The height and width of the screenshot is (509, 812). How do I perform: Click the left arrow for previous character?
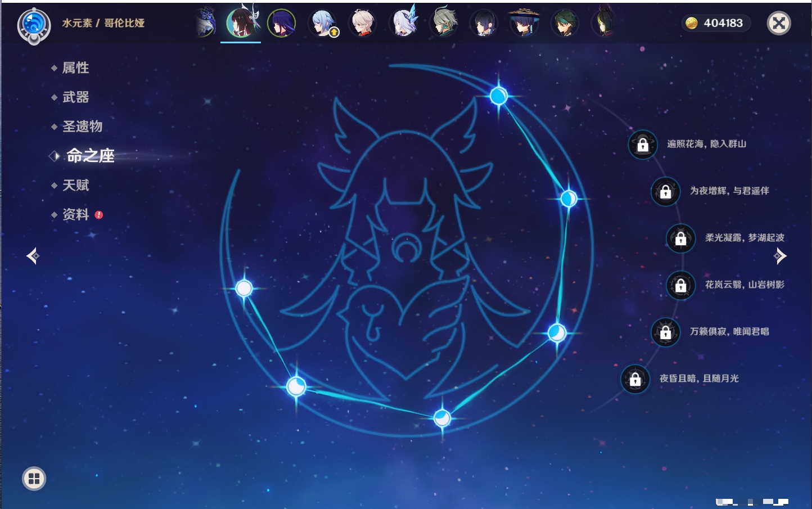(33, 256)
